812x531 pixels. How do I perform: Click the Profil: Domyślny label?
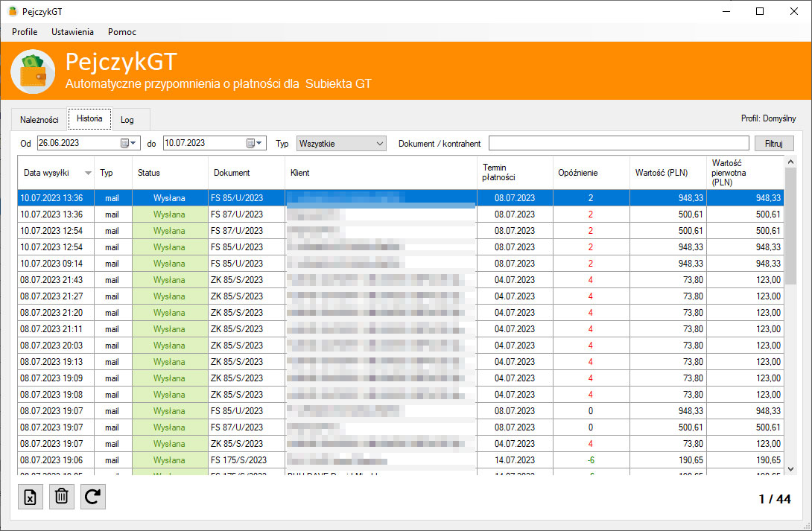769,118
